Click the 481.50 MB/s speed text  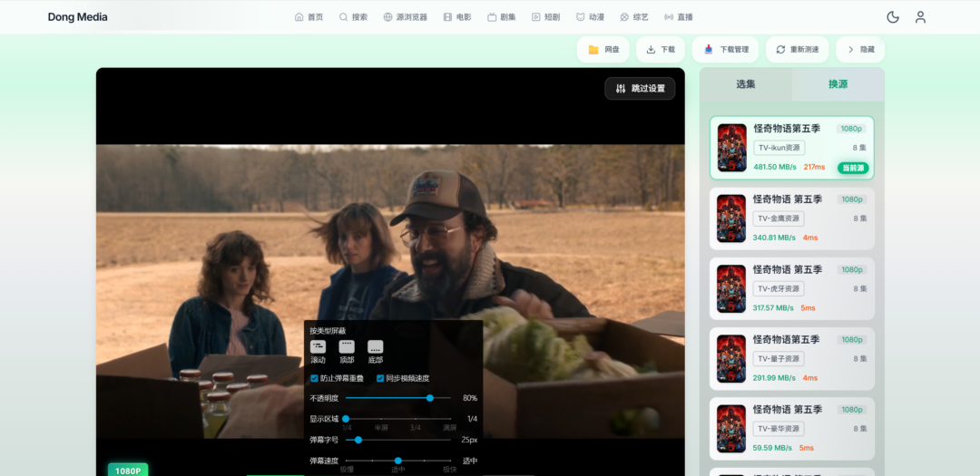(x=775, y=167)
